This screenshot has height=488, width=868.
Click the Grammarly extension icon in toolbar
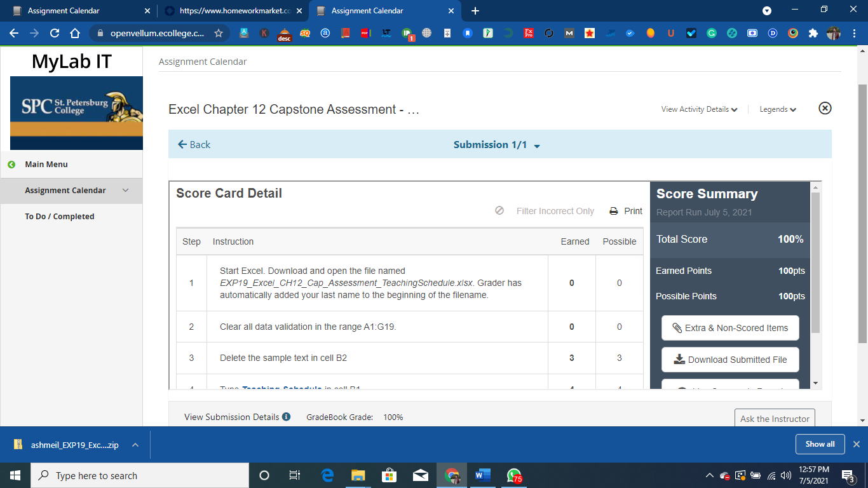pos(712,33)
